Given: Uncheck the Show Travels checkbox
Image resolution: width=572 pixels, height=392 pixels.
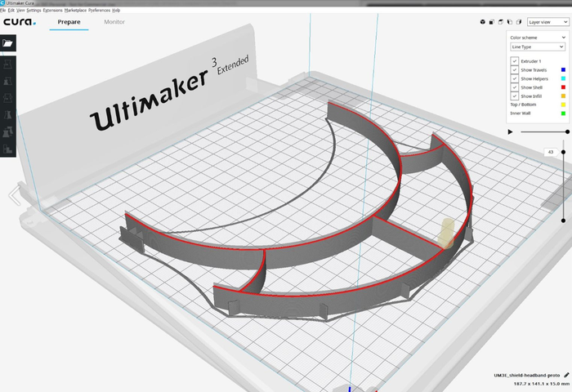Looking at the screenshot, I should tap(515, 70).
